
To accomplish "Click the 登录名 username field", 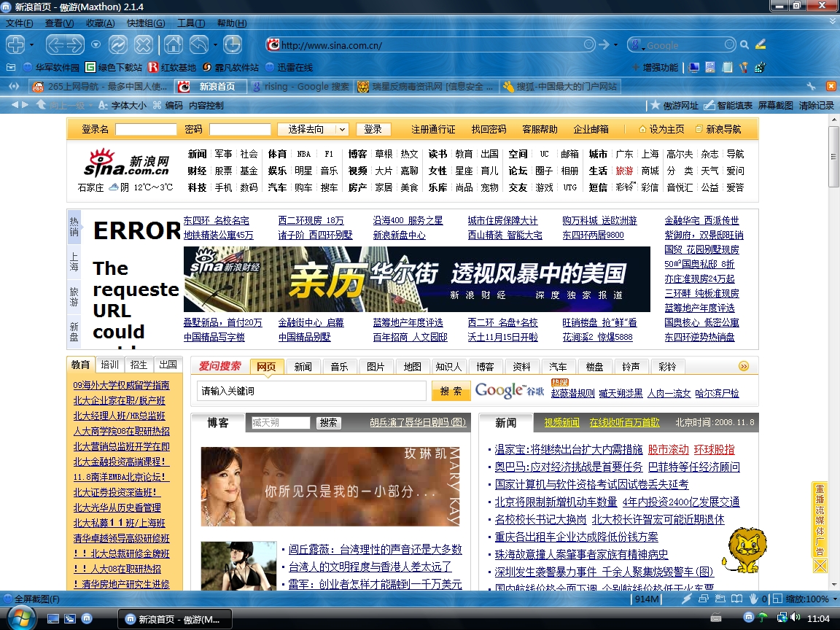I will coord(146,129).
